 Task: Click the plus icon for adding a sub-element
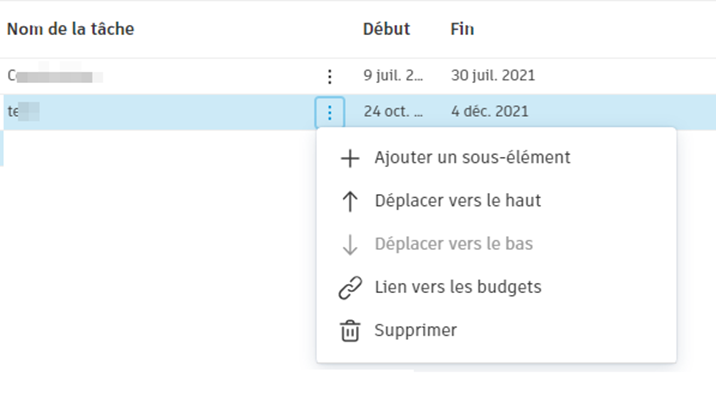pyautogui.click(x=350, y=158)
